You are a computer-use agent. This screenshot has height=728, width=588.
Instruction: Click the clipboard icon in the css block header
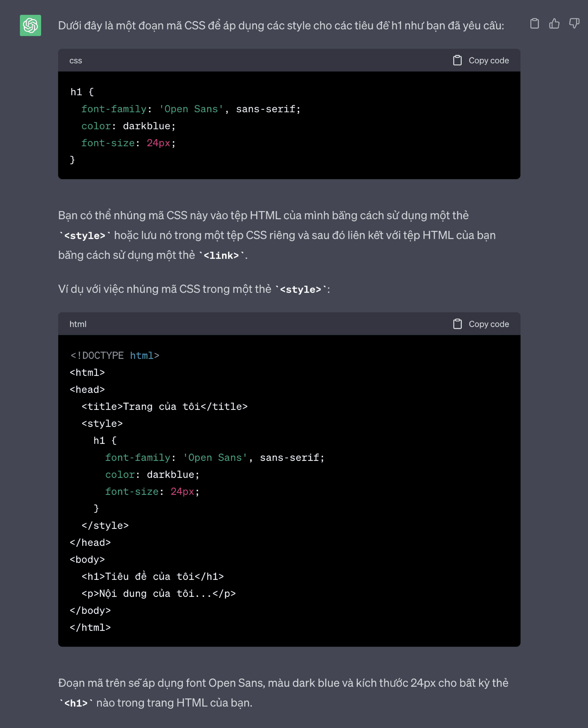[457, 60]
